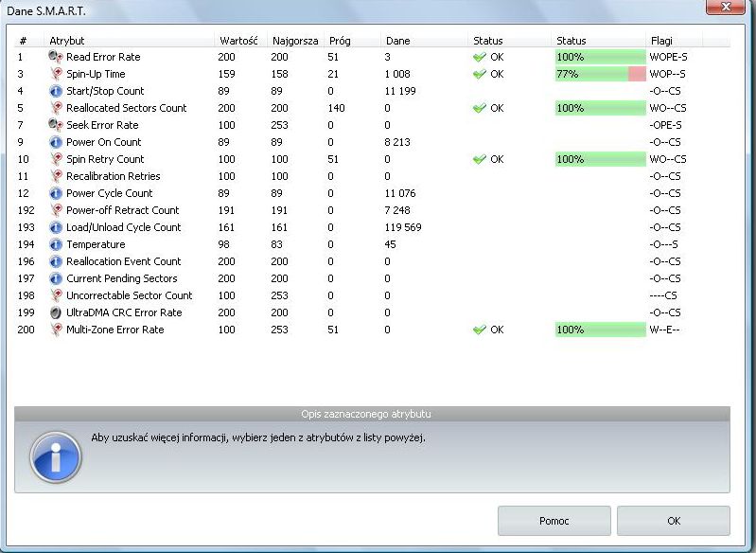Click the green OK checkmark for Spin Retry Count
The height and width of the screenshot is (553, 756).
coord(480,159)
